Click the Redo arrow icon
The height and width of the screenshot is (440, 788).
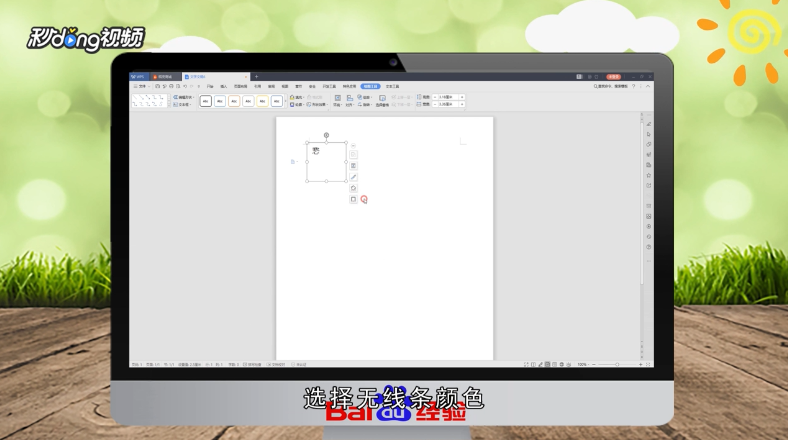point(191,86)
